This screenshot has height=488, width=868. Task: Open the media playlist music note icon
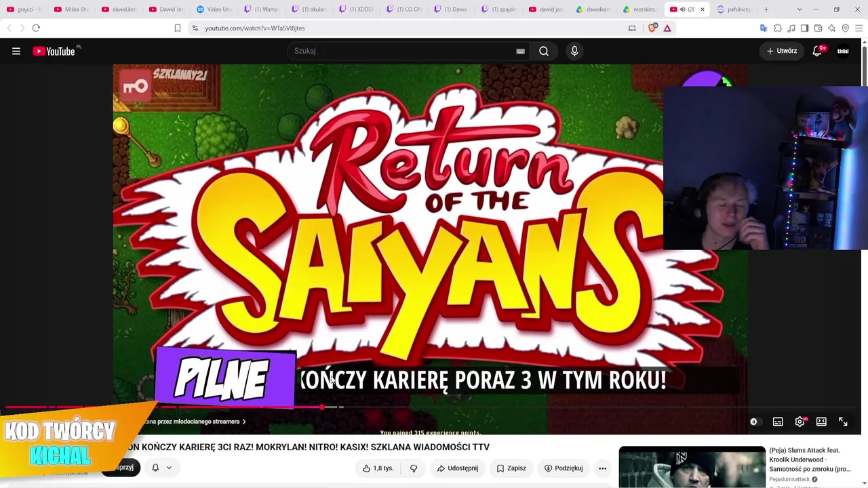(791, 28)
